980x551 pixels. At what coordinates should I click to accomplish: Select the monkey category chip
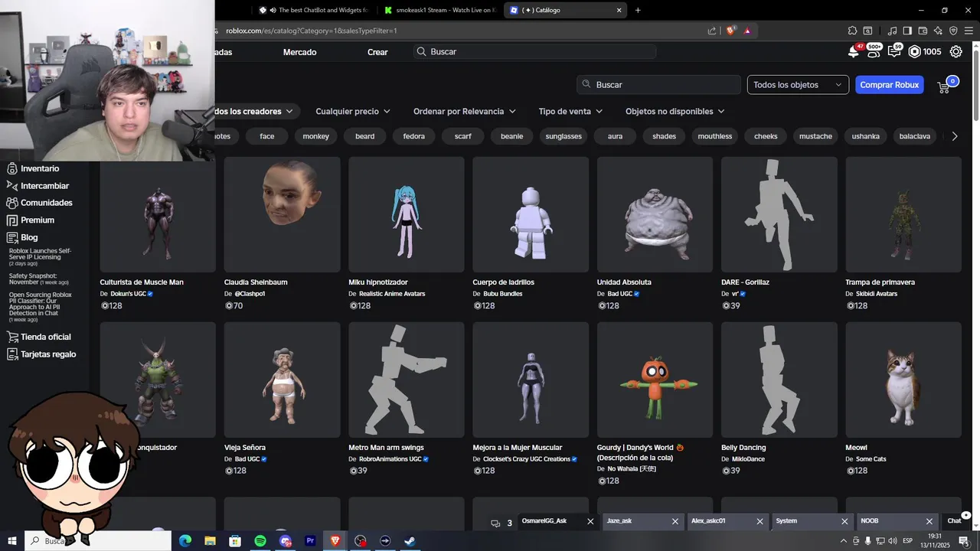(x=316, y=136)
